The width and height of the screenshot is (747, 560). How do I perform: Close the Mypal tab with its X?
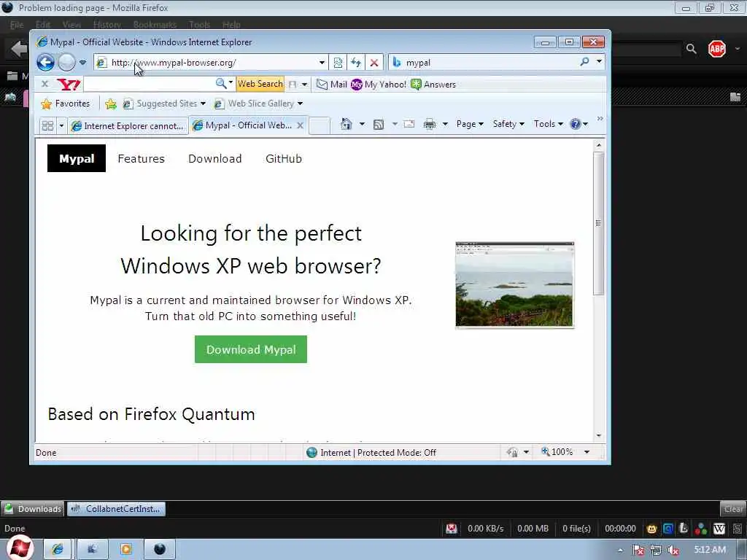[x=300, y=125]
